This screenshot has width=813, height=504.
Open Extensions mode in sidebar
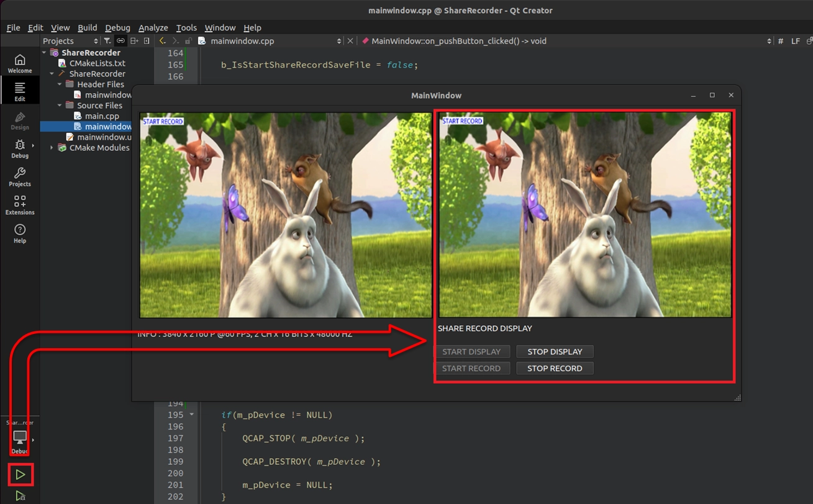[x=20, y=205]
